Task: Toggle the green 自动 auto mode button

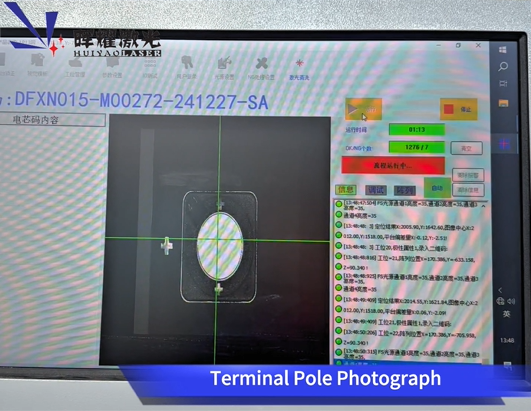Action: pyautogui.click(x=437, y=188)
